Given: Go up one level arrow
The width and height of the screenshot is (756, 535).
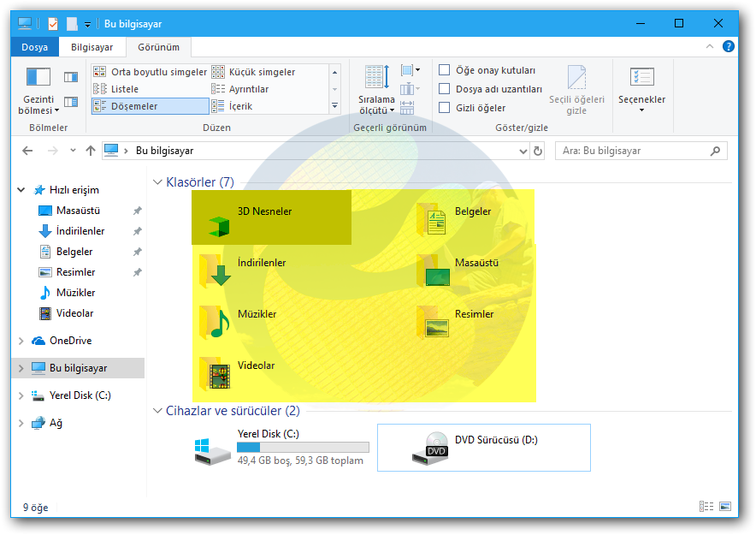Looking at the screenshot, I should point(91,151).
